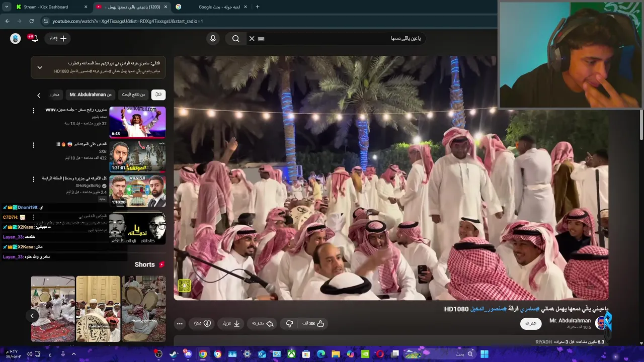Click the site info icon in the address bar
644x362 pixels.
click(x=46, y=21)
